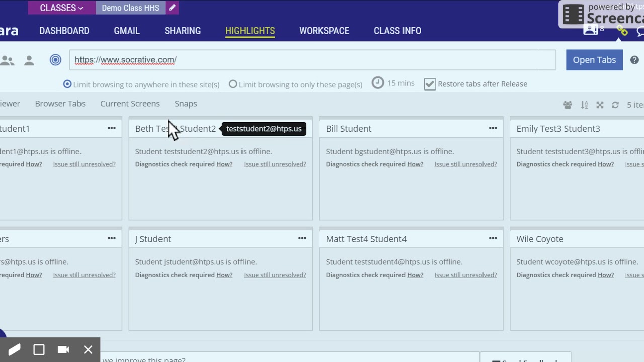
Task: Select the pen drawing tool in recorder bar
Action: pos(14,350)
